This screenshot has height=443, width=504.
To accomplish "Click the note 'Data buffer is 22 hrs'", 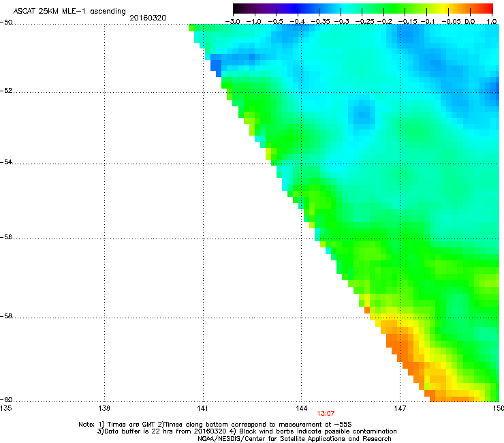I will click(x=247, y=431).
